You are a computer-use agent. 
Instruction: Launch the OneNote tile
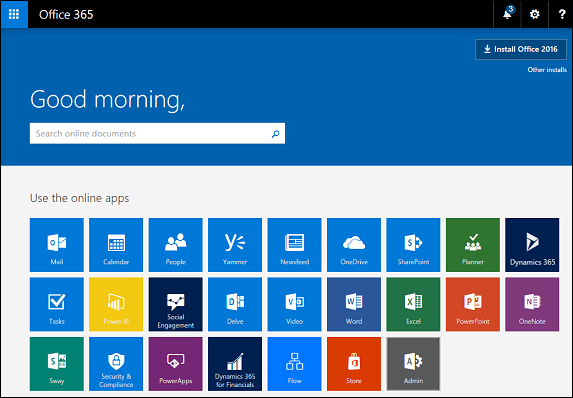point(532,304)
